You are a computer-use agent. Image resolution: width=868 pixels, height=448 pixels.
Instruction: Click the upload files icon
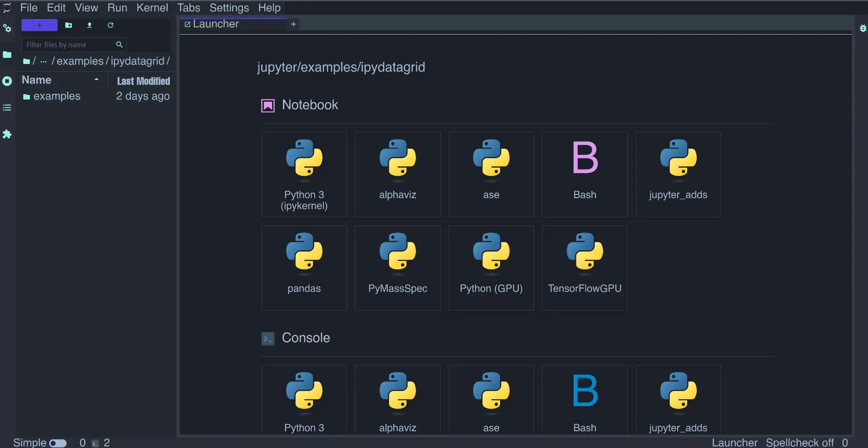pos(89,25)
